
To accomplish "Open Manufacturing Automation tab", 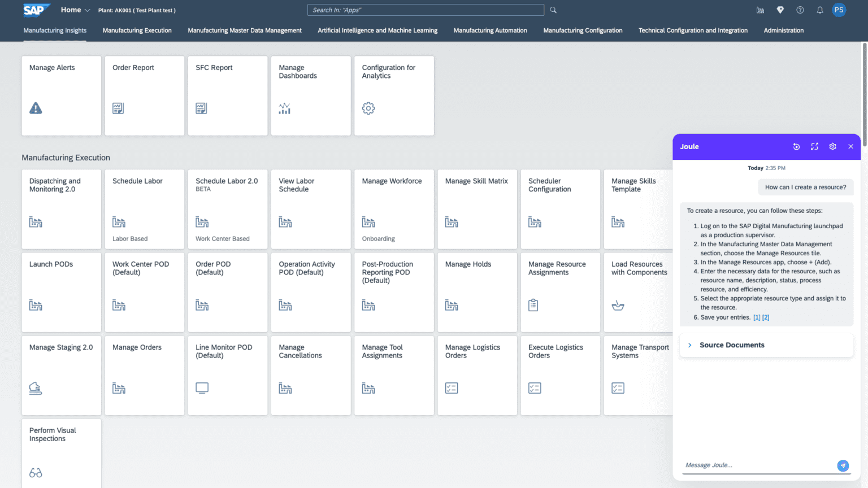I will (490, 30).
